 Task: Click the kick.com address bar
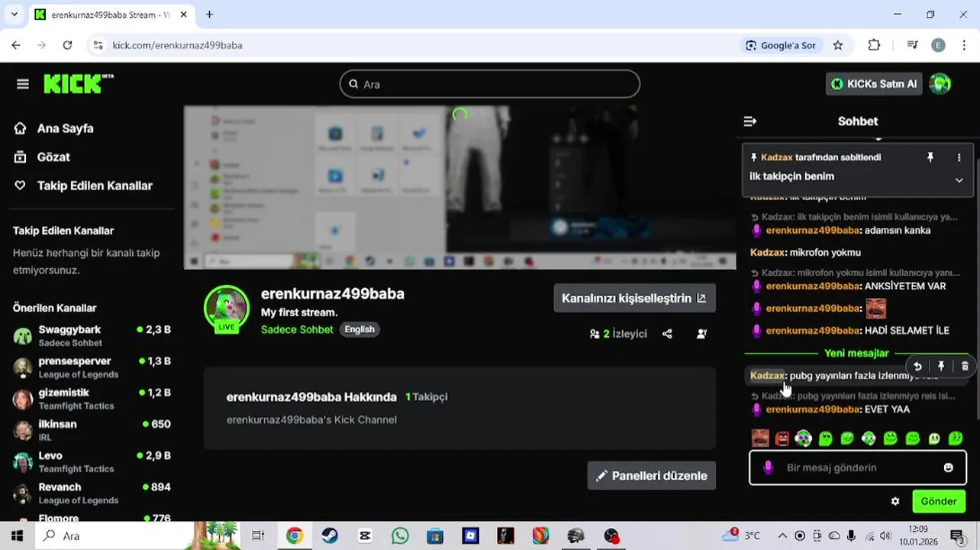coord(412,45)
